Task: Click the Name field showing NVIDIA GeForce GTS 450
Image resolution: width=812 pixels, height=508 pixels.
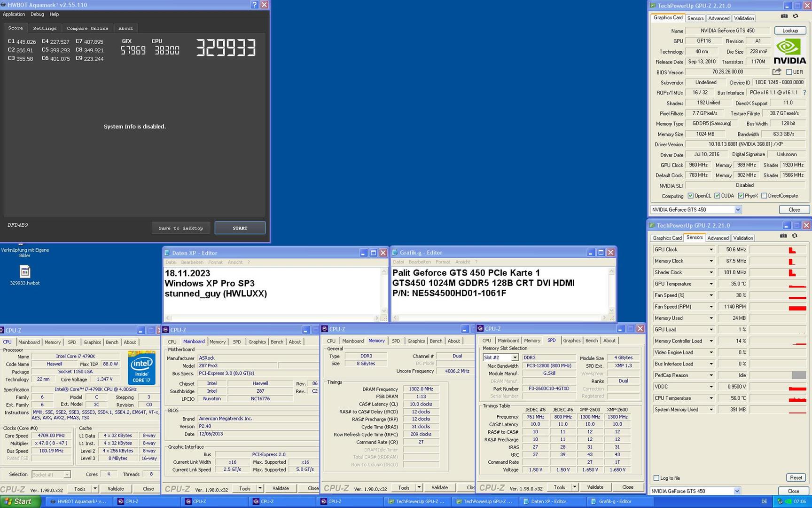Action: 727,31
